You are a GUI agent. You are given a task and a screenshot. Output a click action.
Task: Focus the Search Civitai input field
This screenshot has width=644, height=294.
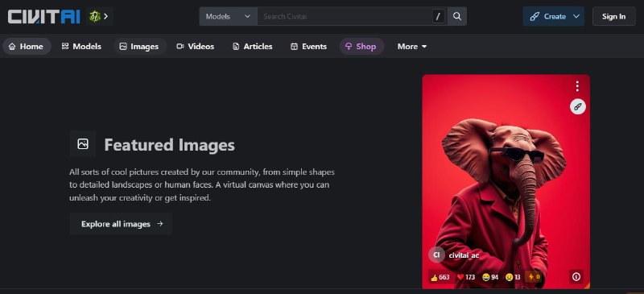[x=345, y=16]
